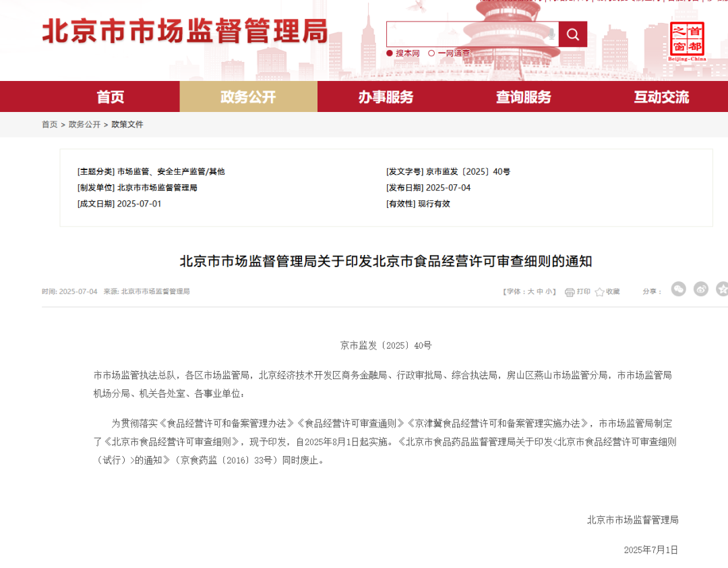
Task: Open the 首页 navigation tab
Action: [111, 96]
